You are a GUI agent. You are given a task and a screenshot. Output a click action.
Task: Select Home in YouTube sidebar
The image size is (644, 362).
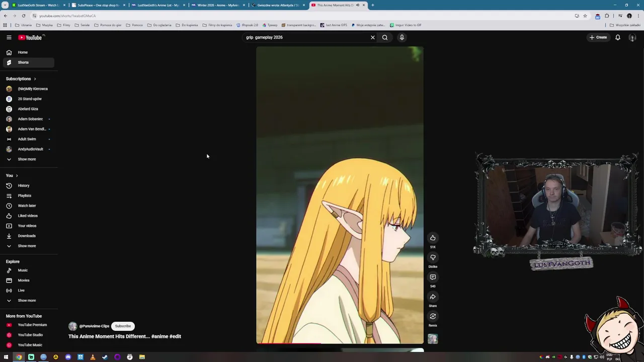pos(28,52)
